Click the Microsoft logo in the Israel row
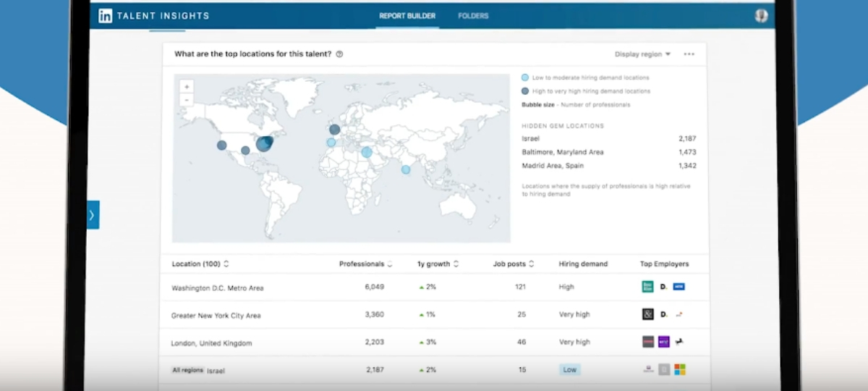This screenshot has width=868, height=391. coord(678,370)
